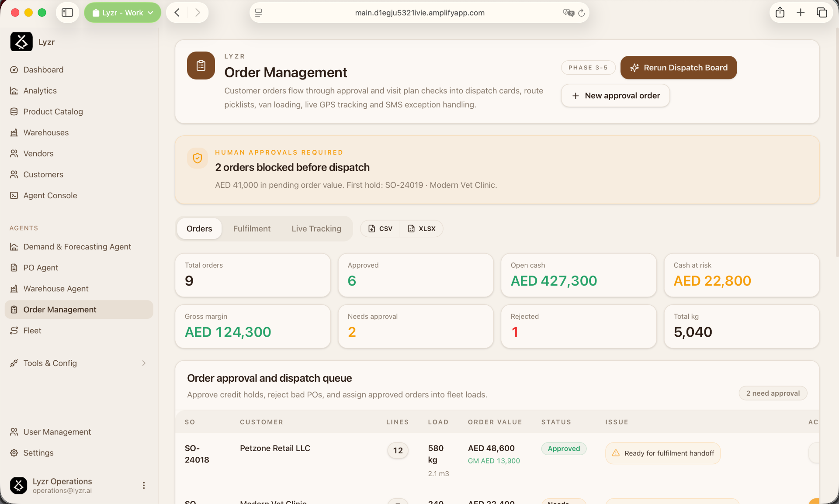Image resolution: width=839 pixels, height=504 pixels.
Task: Open Demand & Forecasting Agent
Action: (x=77, y=247)
